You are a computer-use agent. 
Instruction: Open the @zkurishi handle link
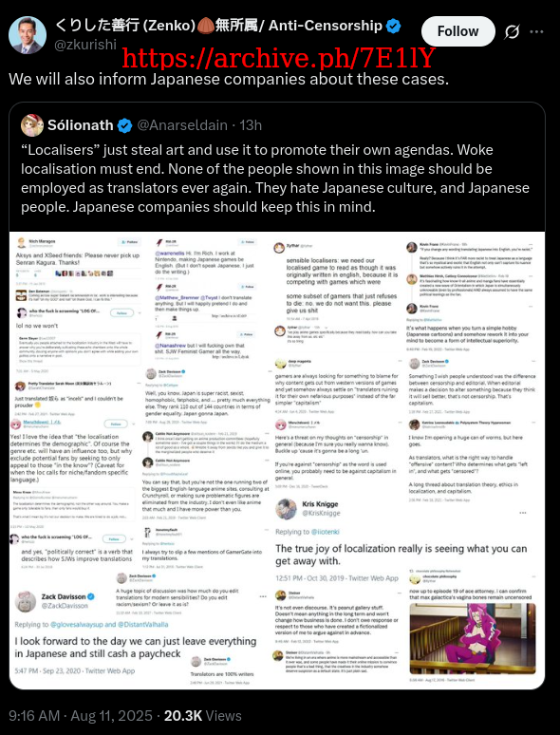85,45
